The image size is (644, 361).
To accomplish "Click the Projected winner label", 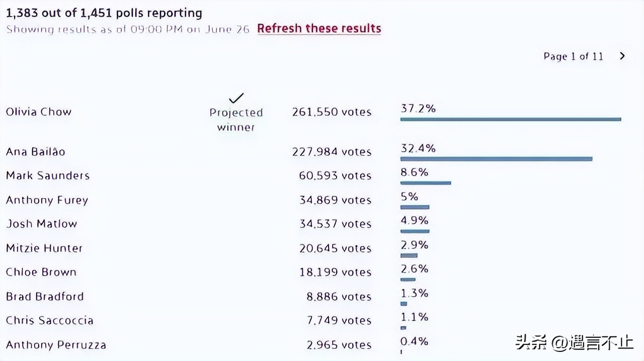I will 236,120.
